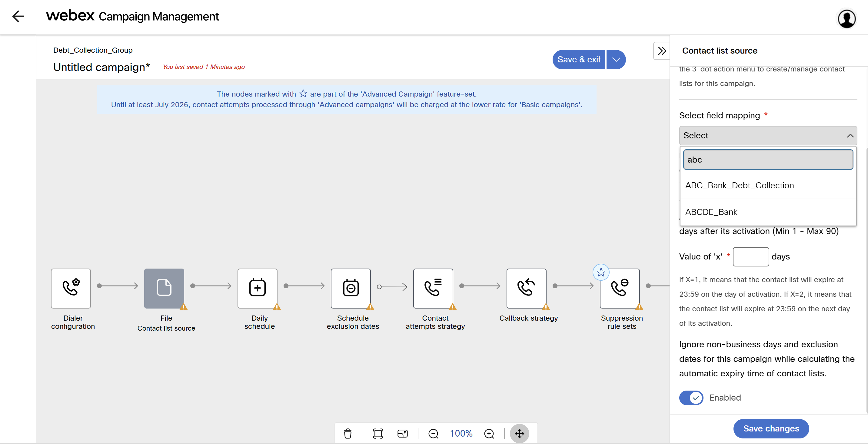Toggle the pan/move canvas tool
This screenshot has height=446, width=868.
click(x=519, y=433)
